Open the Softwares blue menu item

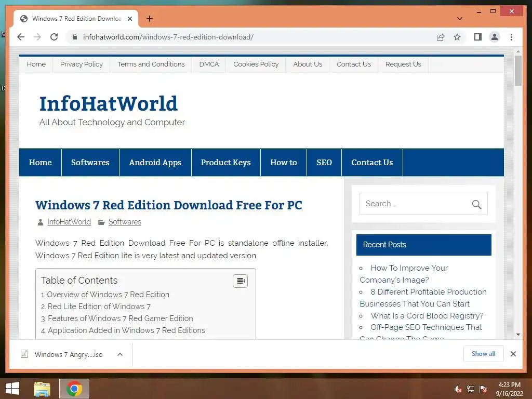(90, 163)
